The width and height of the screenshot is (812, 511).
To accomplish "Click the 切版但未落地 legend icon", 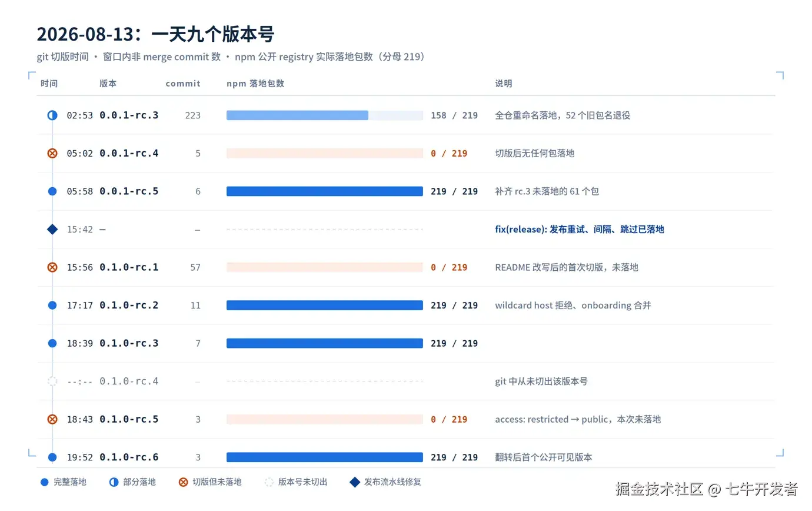I will coord(183,482).
